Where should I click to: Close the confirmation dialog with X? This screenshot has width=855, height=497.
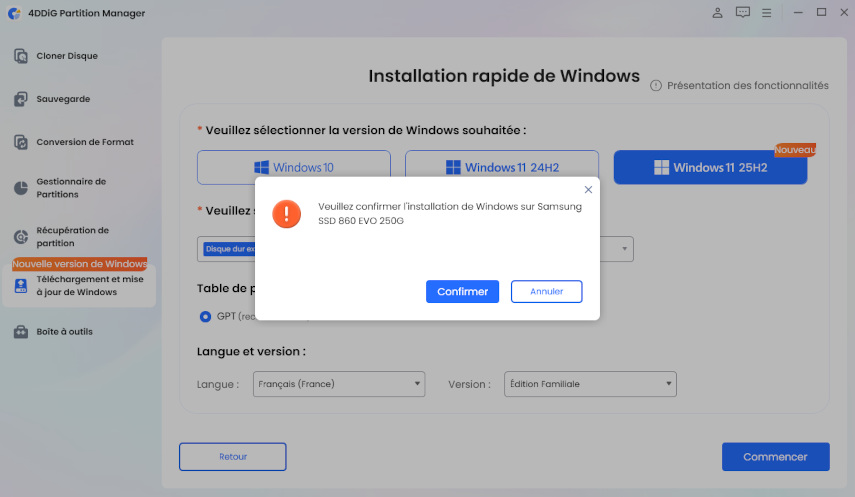(588, 189)
